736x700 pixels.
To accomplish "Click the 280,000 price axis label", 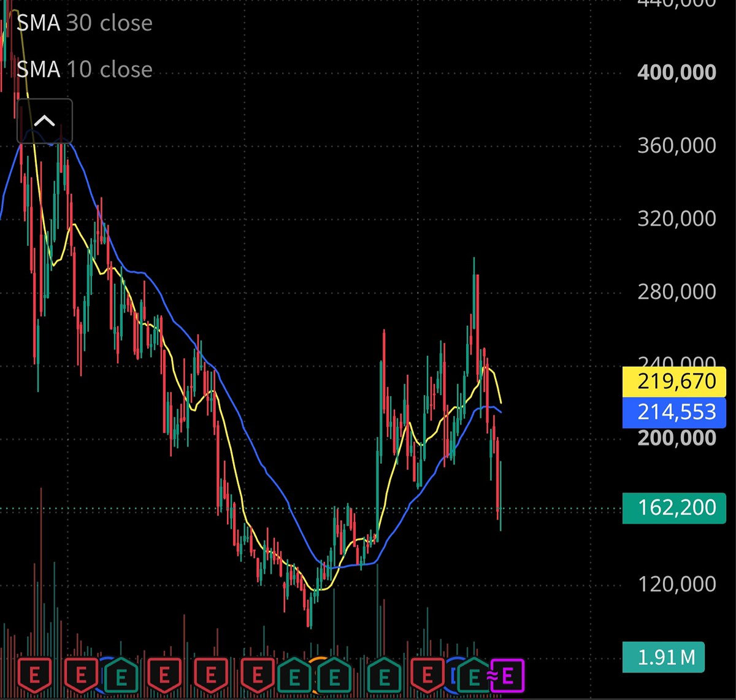I will point(677,291).
